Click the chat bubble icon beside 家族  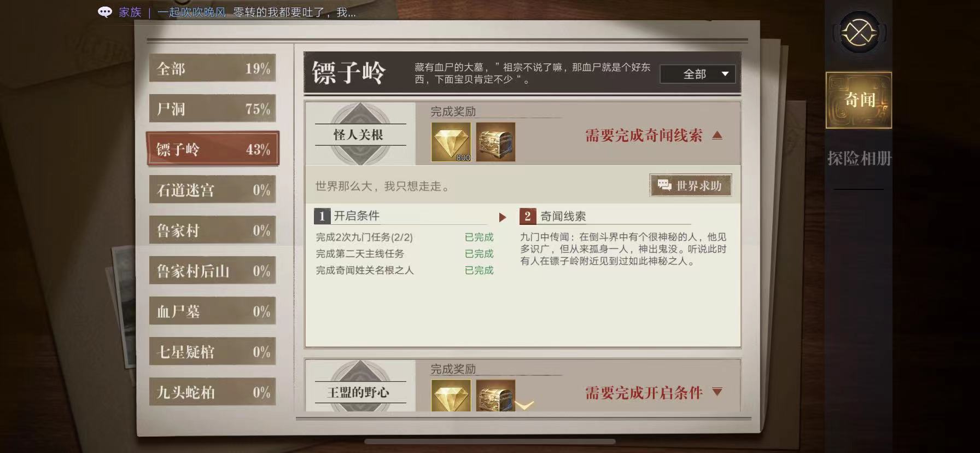(105, 12)
